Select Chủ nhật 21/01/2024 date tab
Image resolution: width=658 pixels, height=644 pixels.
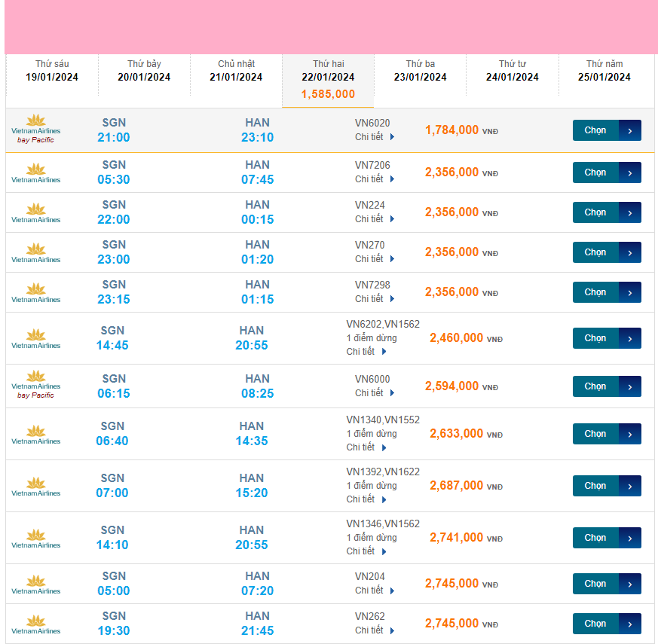tap(236, 71)
